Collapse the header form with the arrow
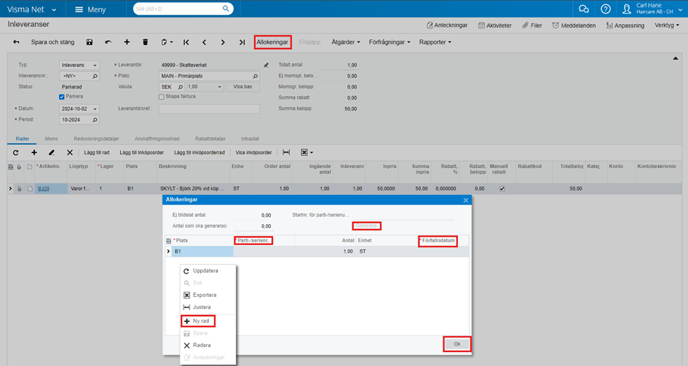Viewport: 688px width, 366px height. pyautogui.click(x=675, y=58)
